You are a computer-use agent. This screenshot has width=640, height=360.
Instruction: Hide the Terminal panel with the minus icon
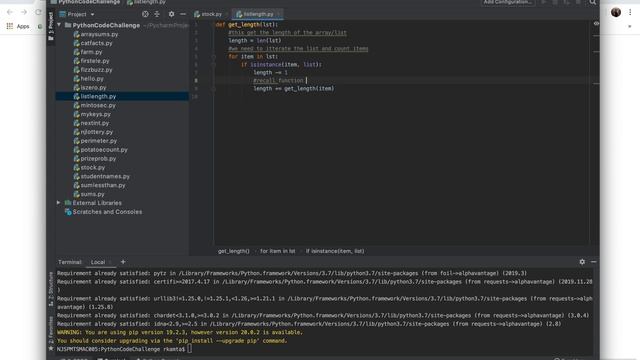click(593, 262)
